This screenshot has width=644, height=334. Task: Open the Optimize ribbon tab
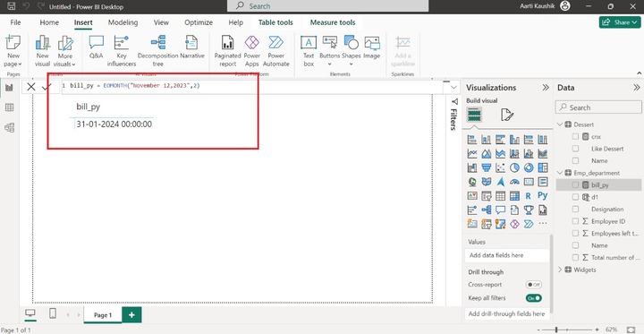[199, 22]
